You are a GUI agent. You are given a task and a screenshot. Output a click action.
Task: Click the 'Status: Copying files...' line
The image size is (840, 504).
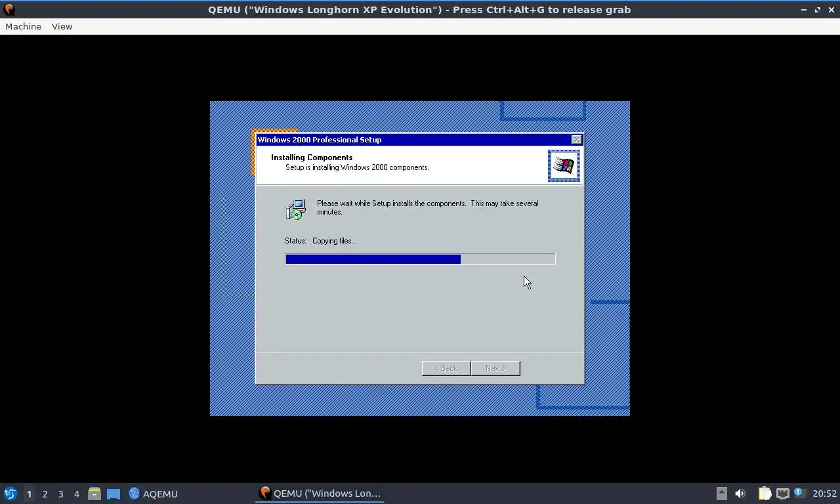pos(321,241)
